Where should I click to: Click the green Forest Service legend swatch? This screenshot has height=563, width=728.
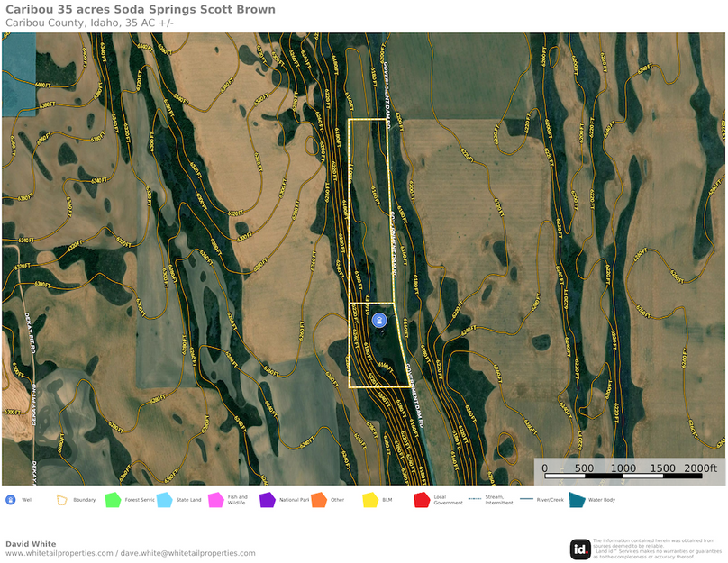tap(113, 500)
